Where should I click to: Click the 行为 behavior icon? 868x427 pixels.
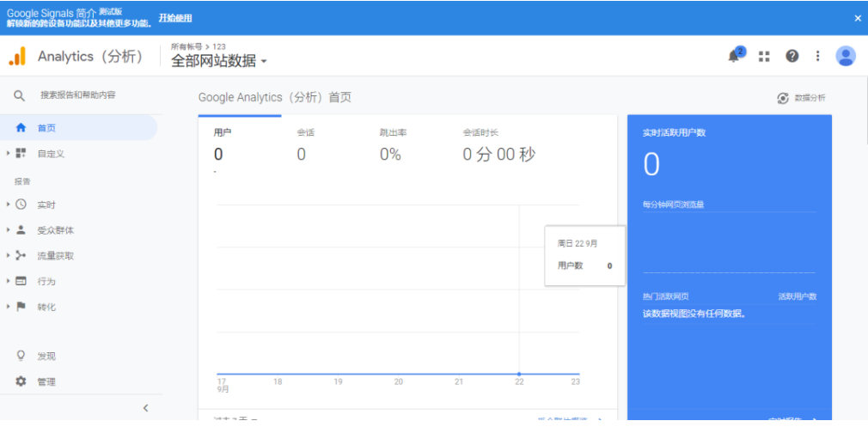pos(21,281)
